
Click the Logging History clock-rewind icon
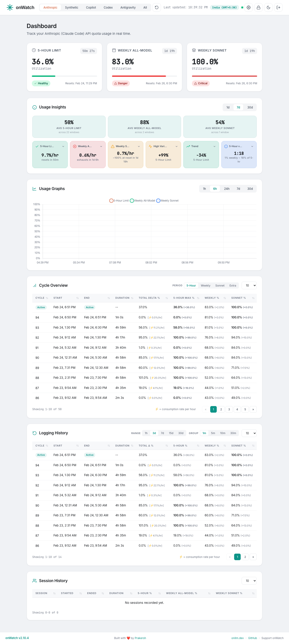click(35, 433)
